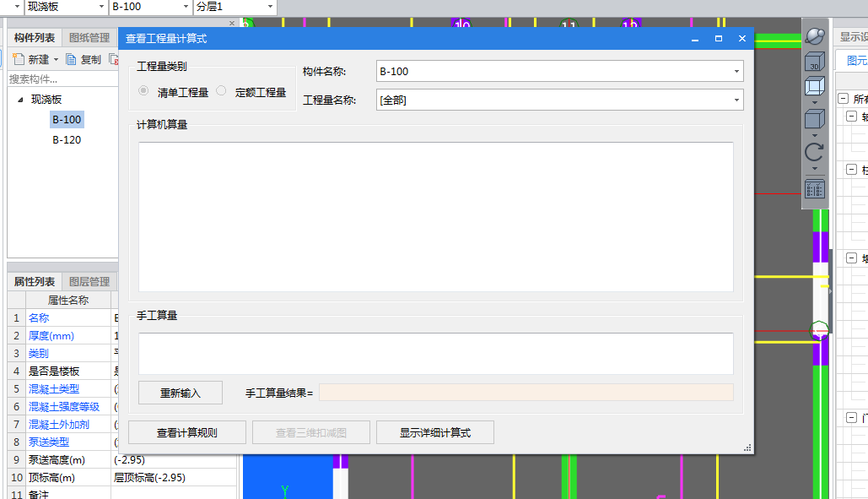Close the 查看工程量计算式 dialog
The image size is (868, 499).
click(742, 38)
